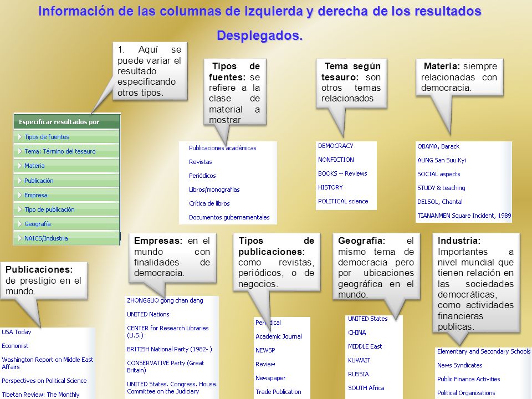Select the Empresa filter label
Screen dimensions: 532x399
(x=35, y=195)
